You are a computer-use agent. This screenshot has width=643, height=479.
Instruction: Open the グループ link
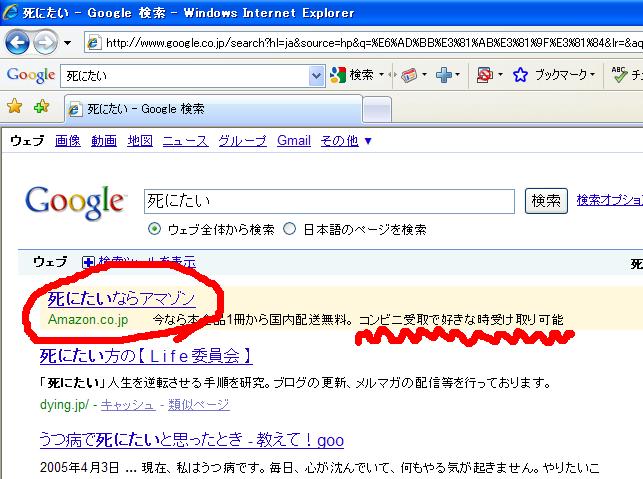(x=242, y=141)
